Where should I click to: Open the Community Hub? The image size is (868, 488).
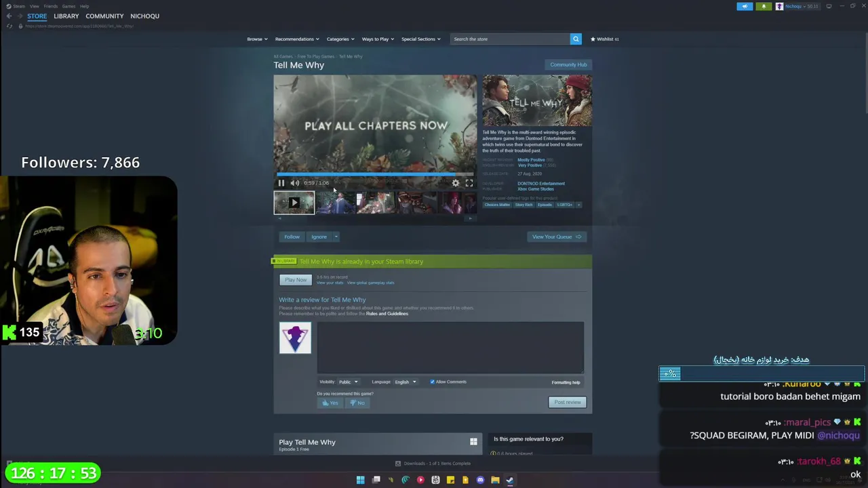568,64
